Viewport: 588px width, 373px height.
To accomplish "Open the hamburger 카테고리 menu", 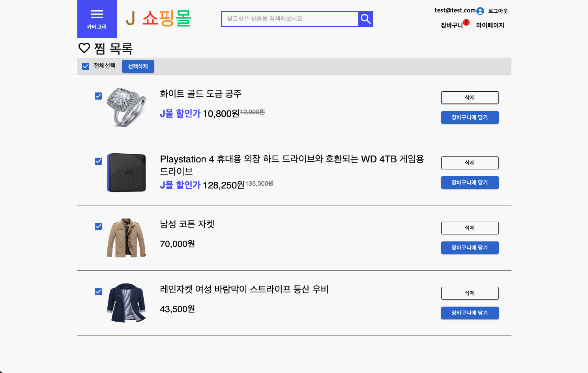I will pos(97,19).
